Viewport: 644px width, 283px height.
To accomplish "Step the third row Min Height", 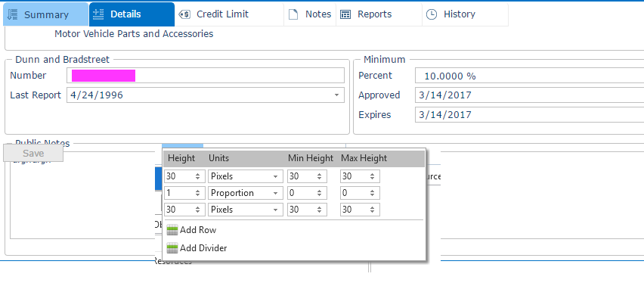I will [x=319, y=210].
